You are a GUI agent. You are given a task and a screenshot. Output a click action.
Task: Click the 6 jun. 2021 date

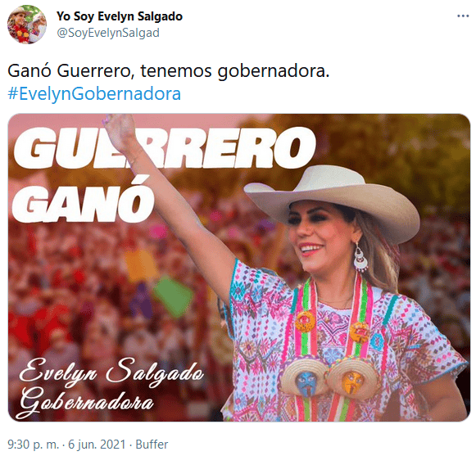tap(97, 445)
